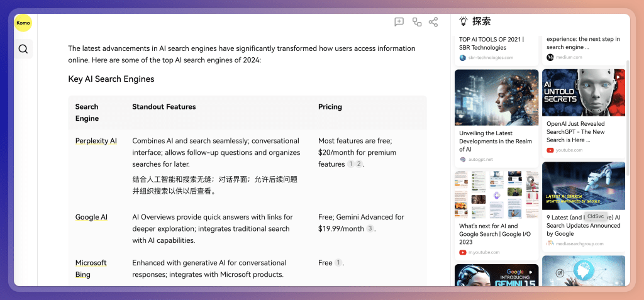This screenshot has height=300, width=644.
Task: Click the share icon
Action: pos(433,22)
